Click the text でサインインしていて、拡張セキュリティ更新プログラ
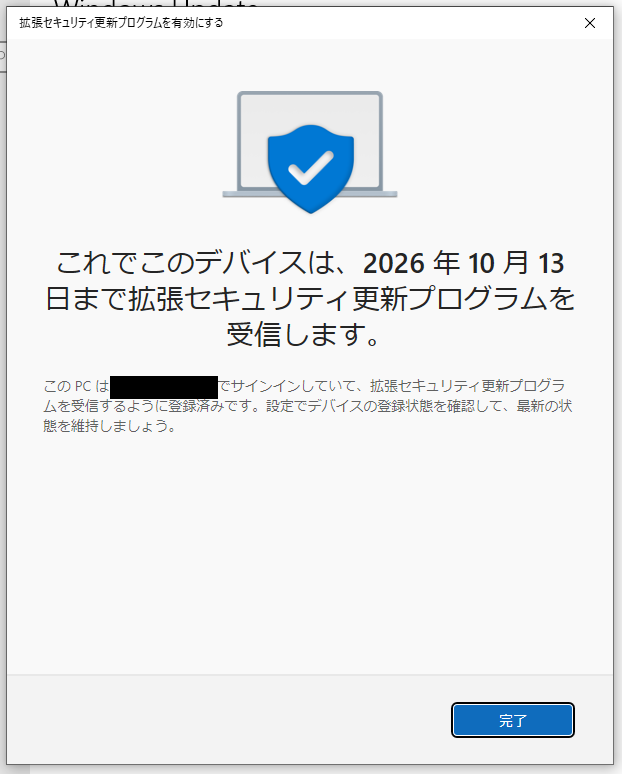 pyautogui.click(x=391, y=386)
